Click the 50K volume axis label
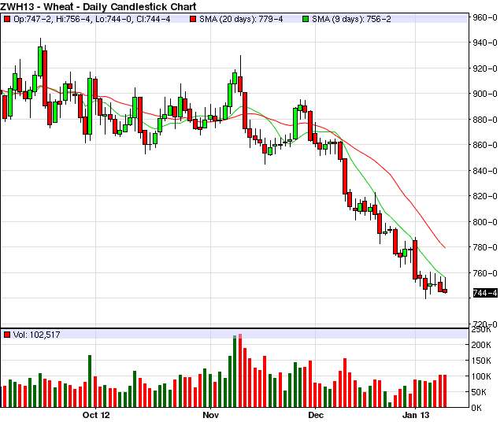This screenshot has height=422, width=504. (x=481, y=392)
